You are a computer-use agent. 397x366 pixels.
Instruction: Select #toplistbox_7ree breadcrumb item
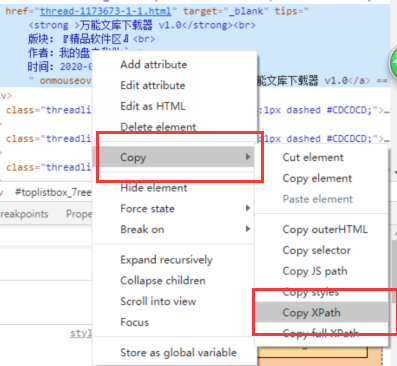(x=53, y=193)
